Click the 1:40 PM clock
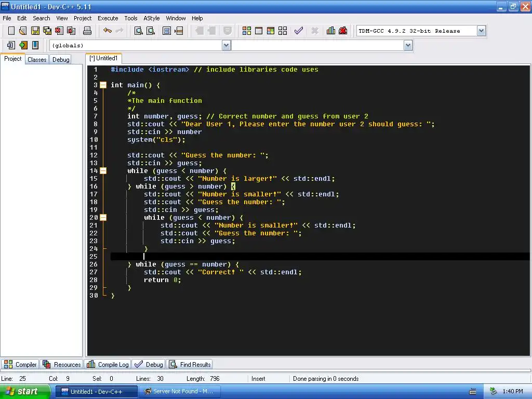Viewport: 532px width, 399px height. click(x=513, y=392)
